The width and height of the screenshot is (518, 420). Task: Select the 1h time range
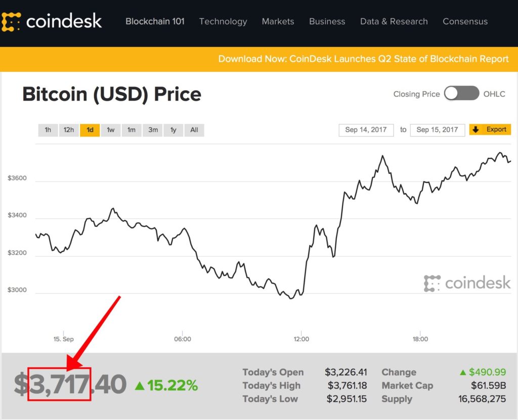point(48,130)
